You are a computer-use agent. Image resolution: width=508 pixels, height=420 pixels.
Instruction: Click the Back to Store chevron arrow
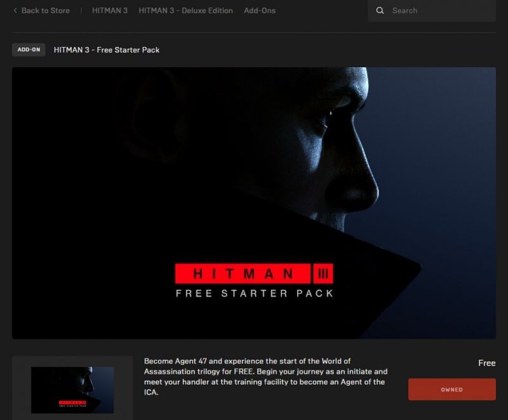click(15, 11)
